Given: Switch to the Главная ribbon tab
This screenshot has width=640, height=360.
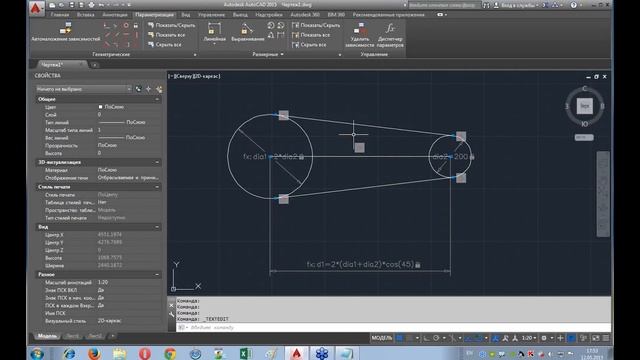Looking at the screenshot, I should click(x=60, y=15).
